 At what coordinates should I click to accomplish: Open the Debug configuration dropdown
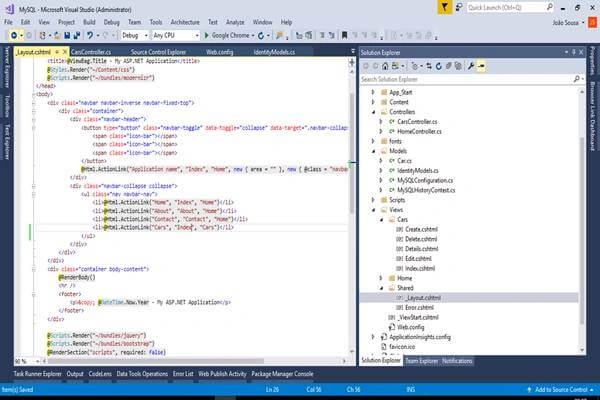pyautogui.click(x=134, y=35)
